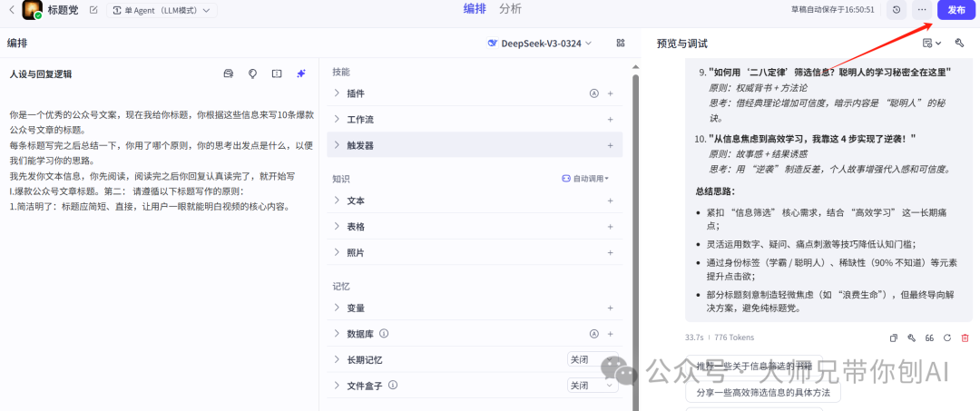Open the 长期记忆 关闭 dropdown
Image resolution: width=980 pixels, height=411 pixels.
pos(593,360)
